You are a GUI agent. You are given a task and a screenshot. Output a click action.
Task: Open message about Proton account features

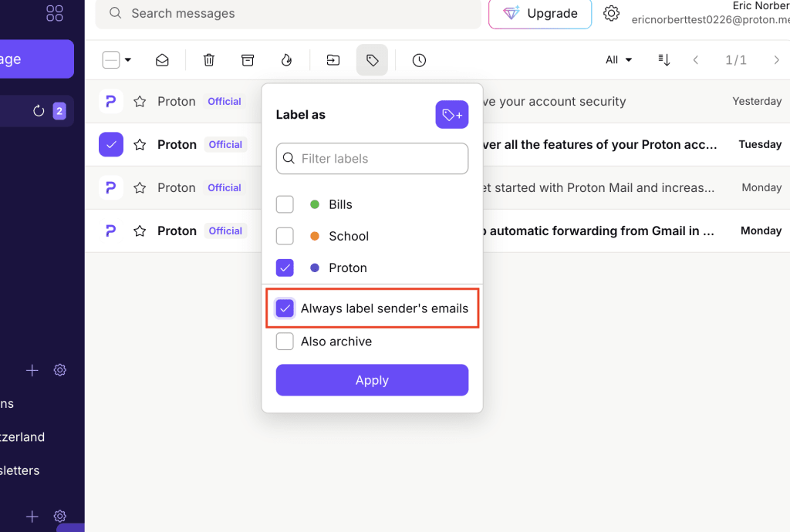[x=599, y=145]
